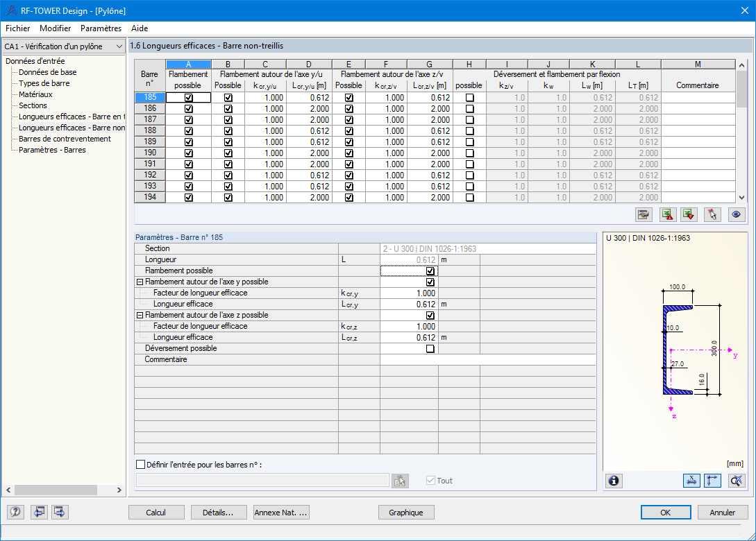Select 'Paramètres - Barres' tree item
Image resolution: width=756 pixels, height=541 pixels.
coord(52,150)
